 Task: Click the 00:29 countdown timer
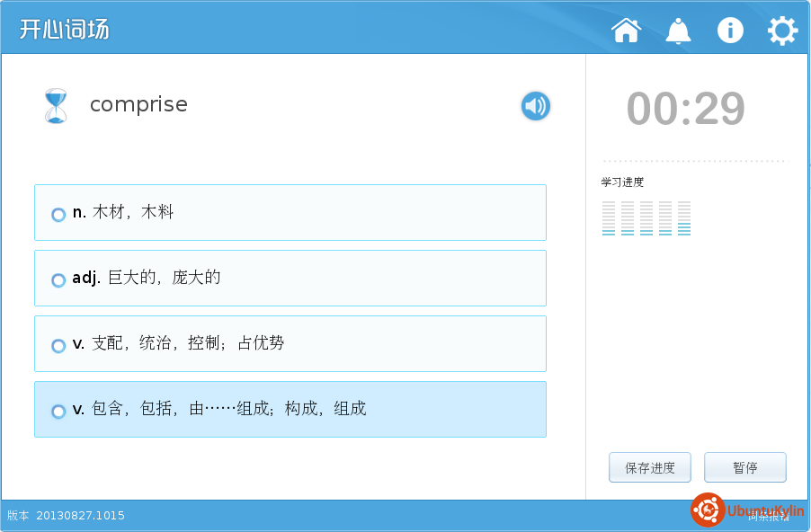pos(685,110)
